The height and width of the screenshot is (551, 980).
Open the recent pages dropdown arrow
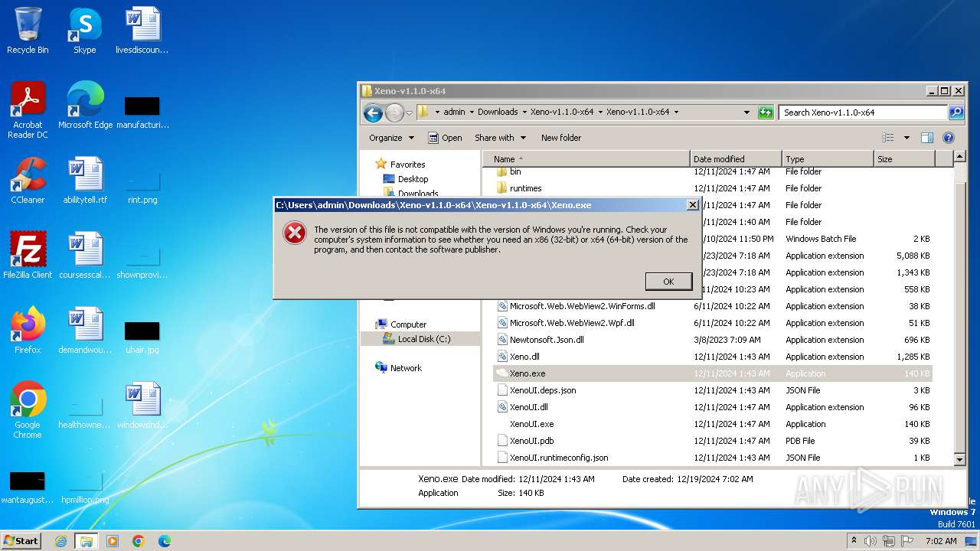[409, 112]
